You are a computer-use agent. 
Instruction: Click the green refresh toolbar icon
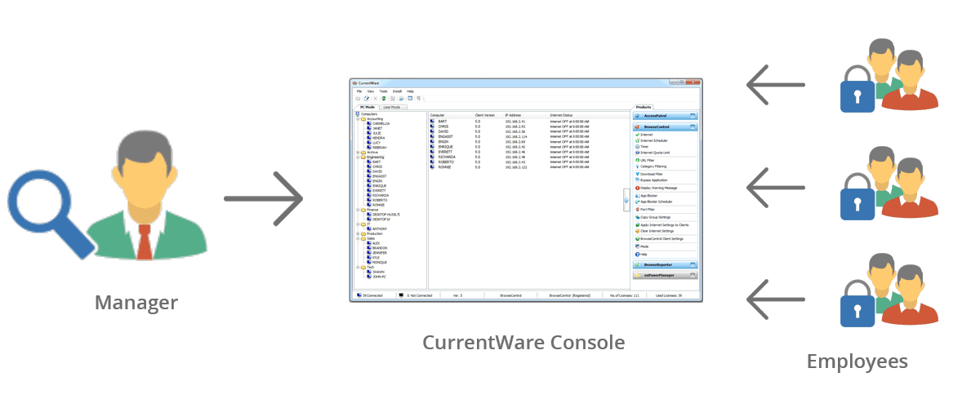pyautogui.click(x=384, y=98)
